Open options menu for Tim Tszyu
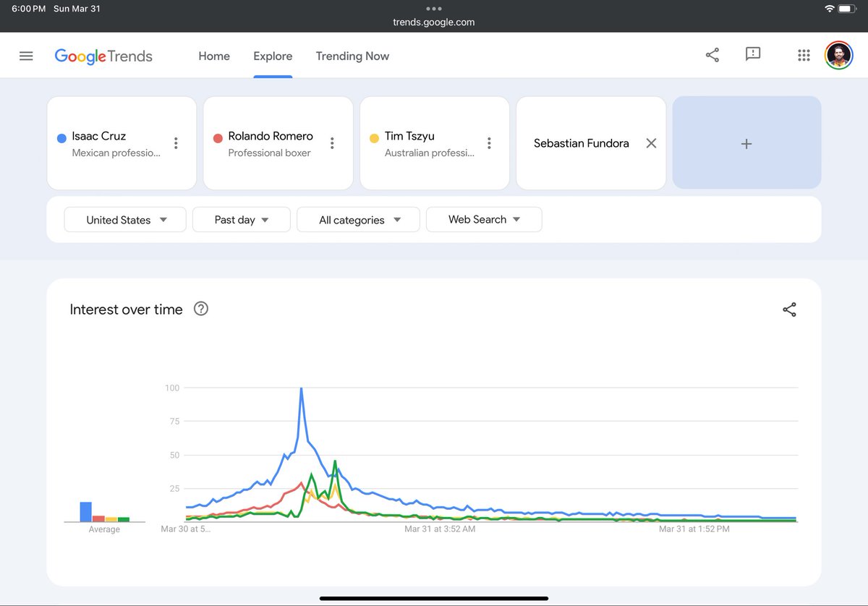Screen dimensions: 868x606 (489, 143)
